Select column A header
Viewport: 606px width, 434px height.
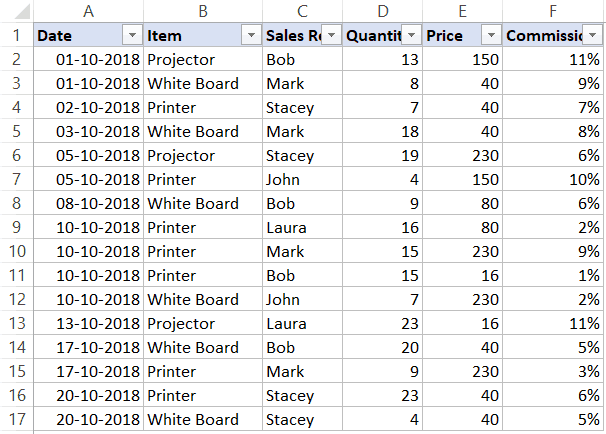pos(89,11)
